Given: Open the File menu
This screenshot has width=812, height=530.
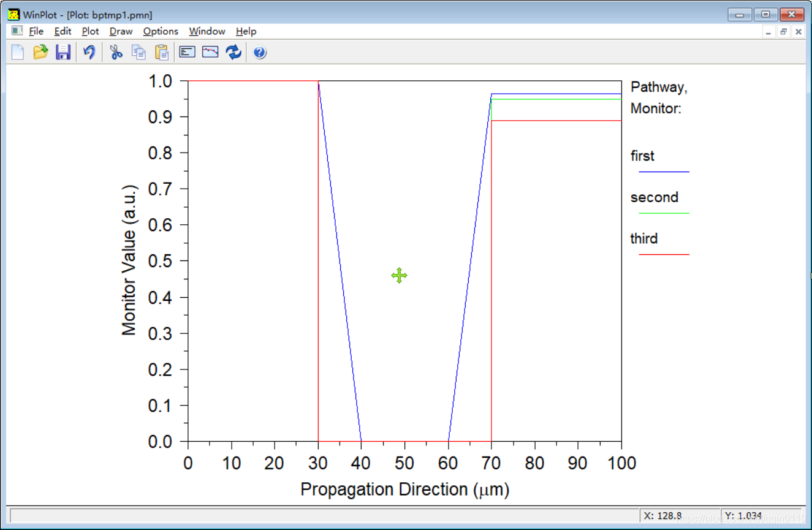Looking at the screenshot, I should 36,31.
